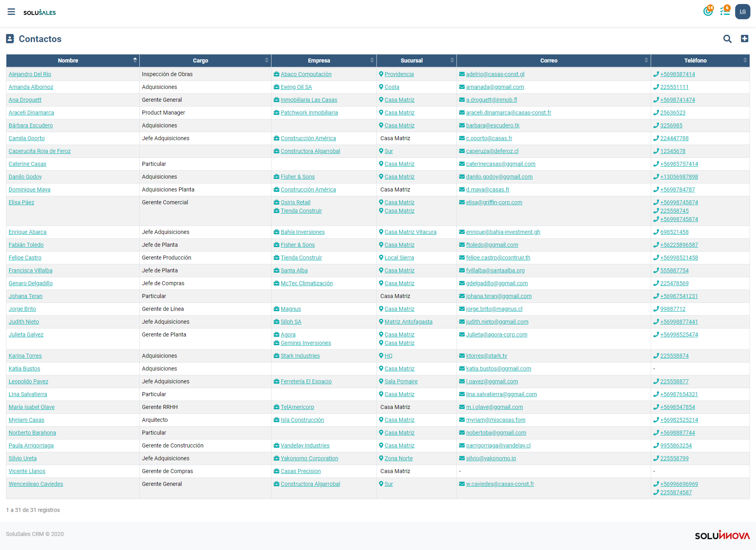Open branch Casa Matriz Vitacura

click(410, 232)
